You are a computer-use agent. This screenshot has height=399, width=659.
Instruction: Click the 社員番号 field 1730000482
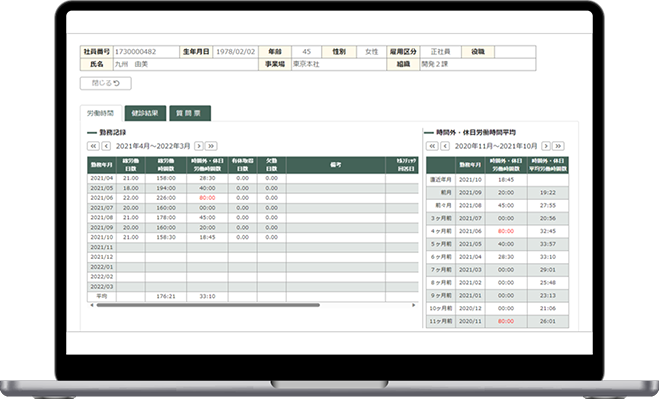coord(146,52)
